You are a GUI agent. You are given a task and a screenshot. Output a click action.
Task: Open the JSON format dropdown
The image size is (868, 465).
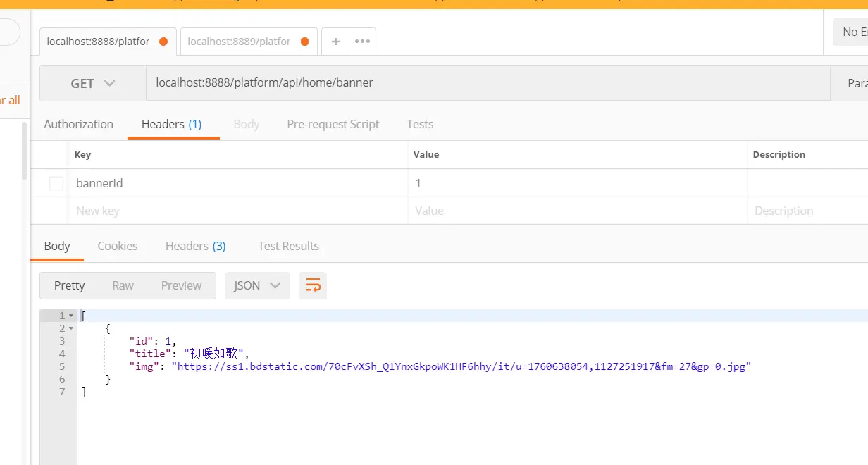click(257, 285)
